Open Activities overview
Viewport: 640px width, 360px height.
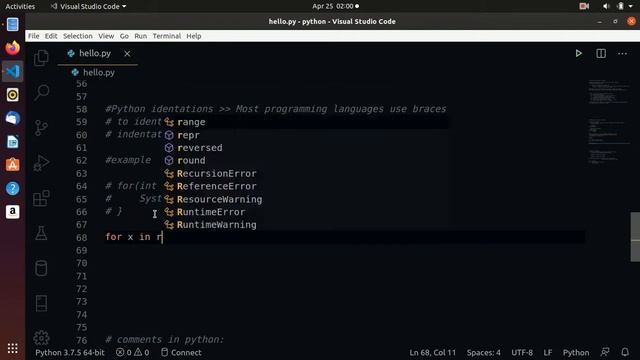20,6
